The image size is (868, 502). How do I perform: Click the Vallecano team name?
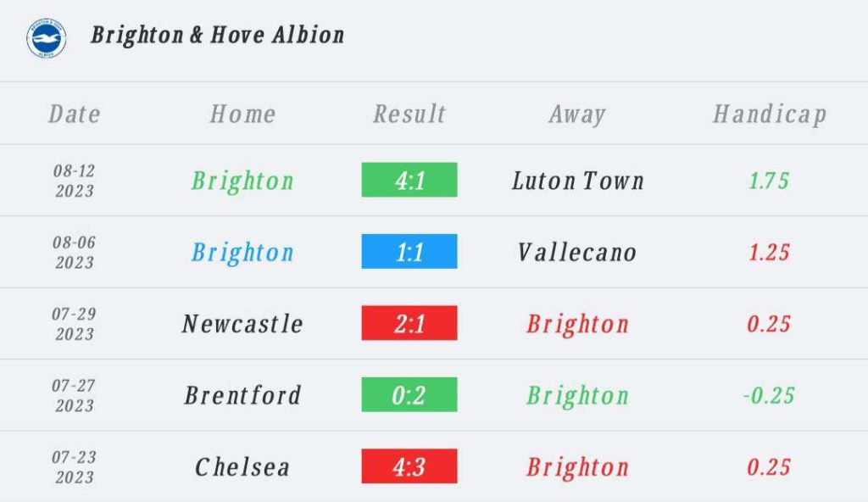point(577,252)
